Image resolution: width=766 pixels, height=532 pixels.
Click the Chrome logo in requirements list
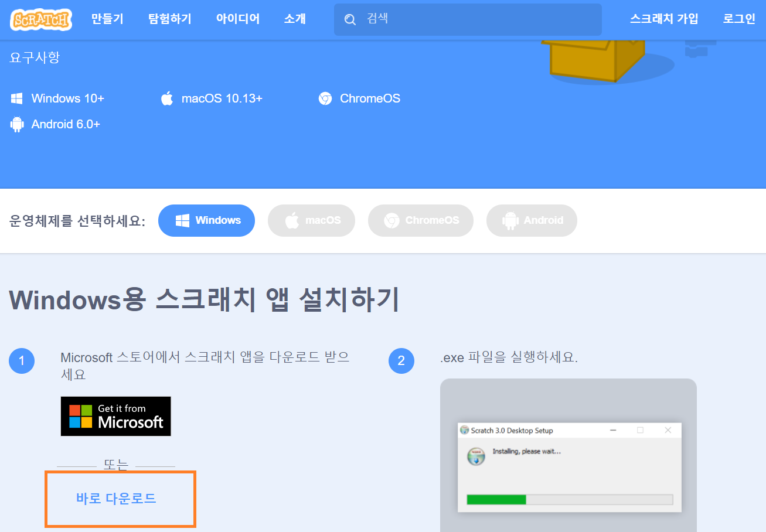(325, 98)
